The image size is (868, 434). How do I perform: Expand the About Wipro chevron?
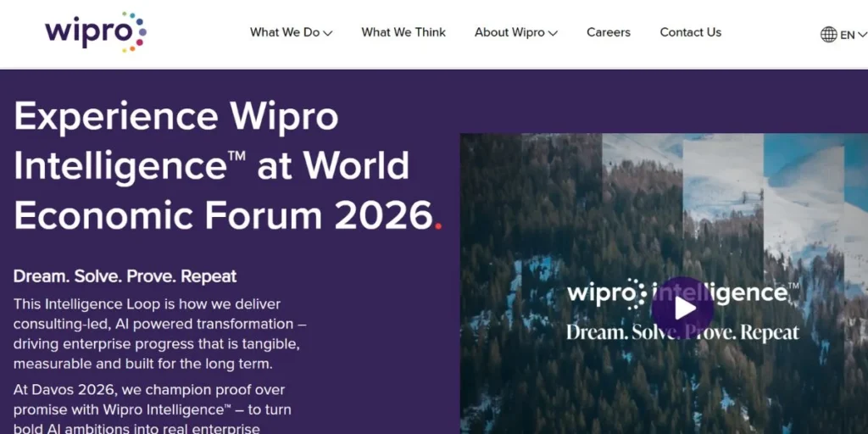(553, 33)
